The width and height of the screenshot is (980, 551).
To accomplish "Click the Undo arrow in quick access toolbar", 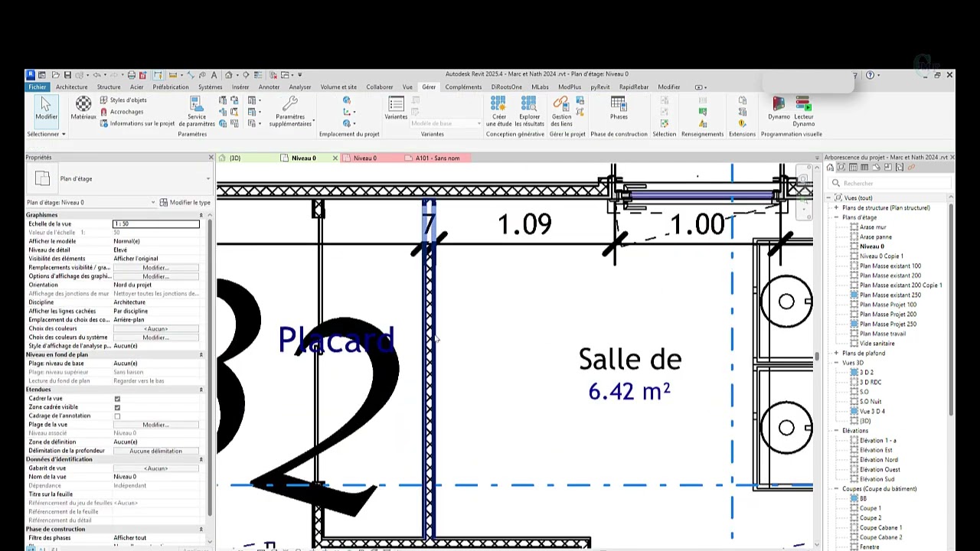I will point(96,75).
